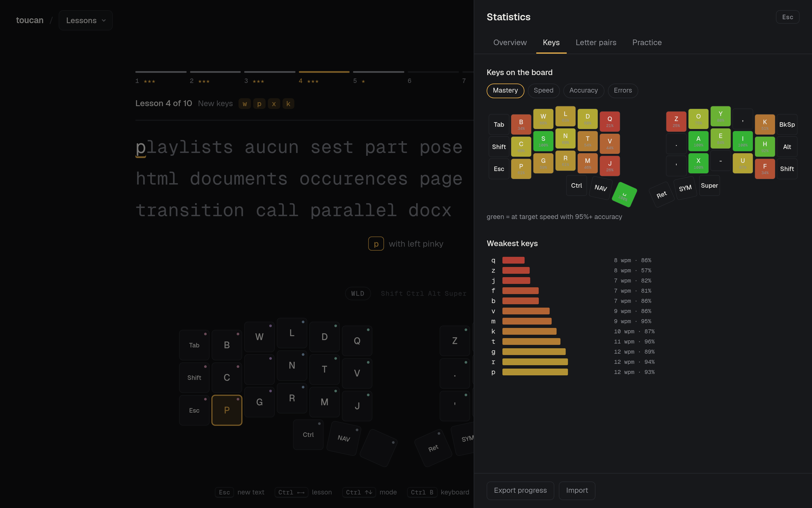Close the Statistics panel with the Esc button
The image size is (812, 508).
click(x=787, y=17)
